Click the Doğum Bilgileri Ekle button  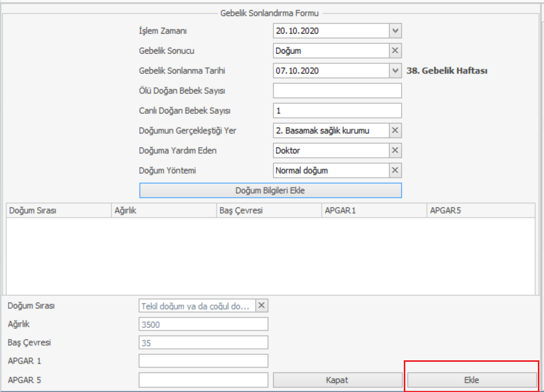coord(270,190)
